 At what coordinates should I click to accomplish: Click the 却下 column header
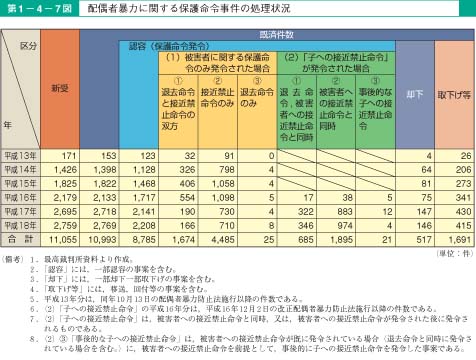[x=415, y=94]
